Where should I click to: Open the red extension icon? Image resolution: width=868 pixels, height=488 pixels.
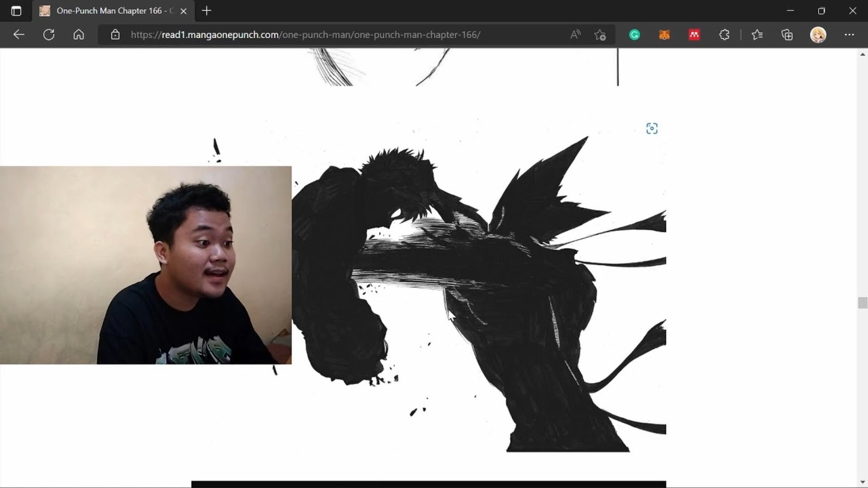(x=694, y=35)
